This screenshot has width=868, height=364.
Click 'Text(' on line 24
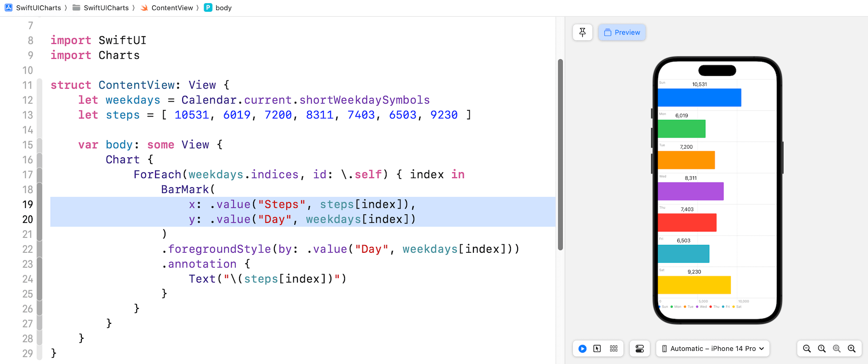click(206, 279)
